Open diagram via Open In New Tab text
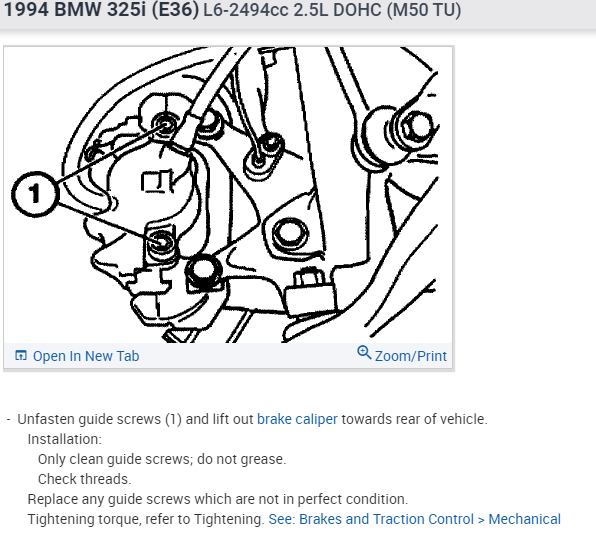The width and height of the screenshot is (596, 551). [x=86, y=356]
